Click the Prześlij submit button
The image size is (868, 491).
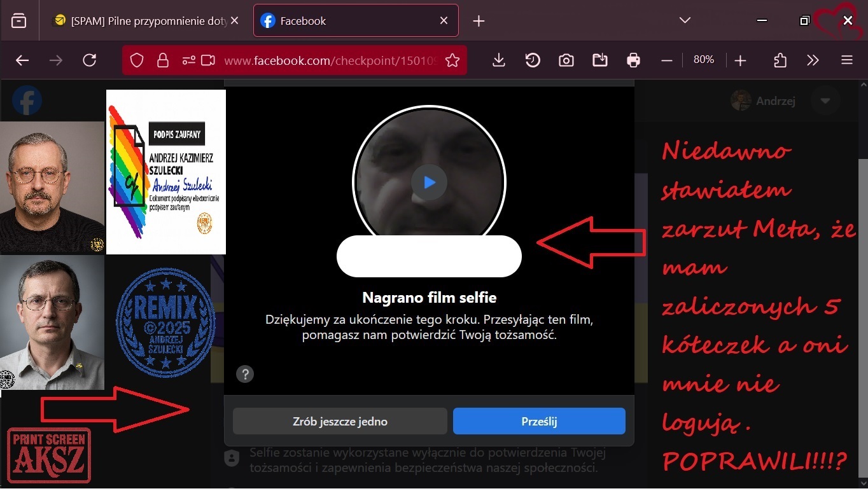(x=539, y=421)
